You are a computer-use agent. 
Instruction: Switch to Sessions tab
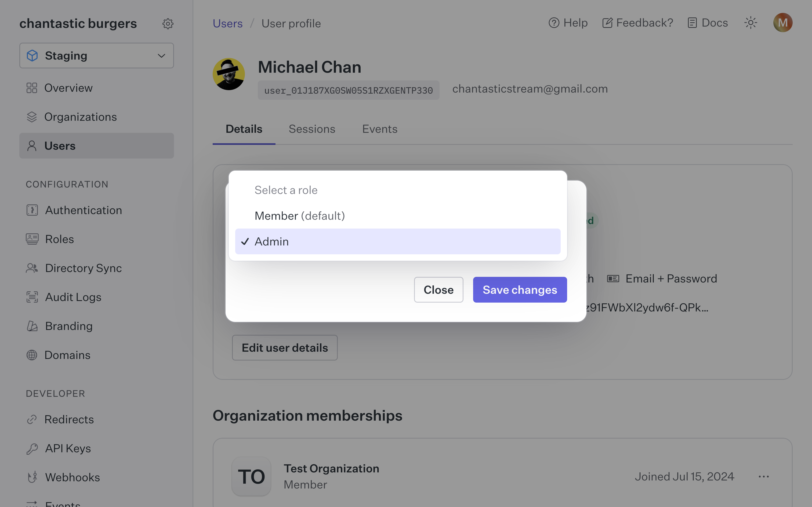pos(311,128)
